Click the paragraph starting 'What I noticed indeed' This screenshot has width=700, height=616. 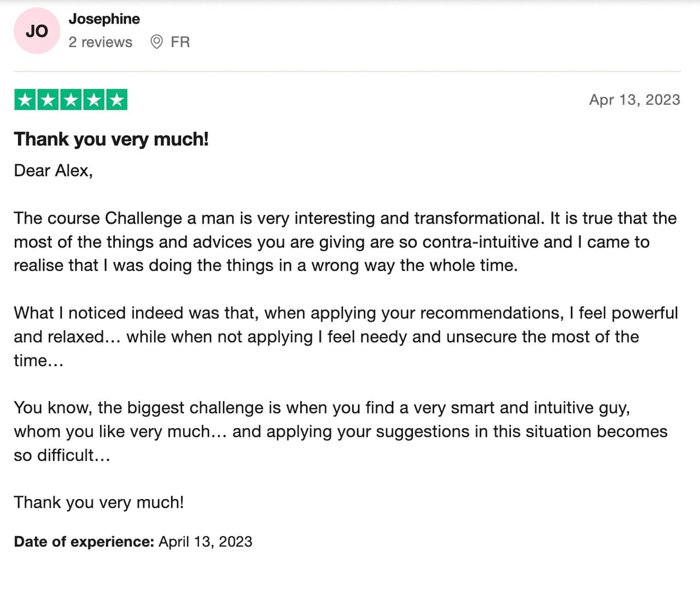point(346,336)
